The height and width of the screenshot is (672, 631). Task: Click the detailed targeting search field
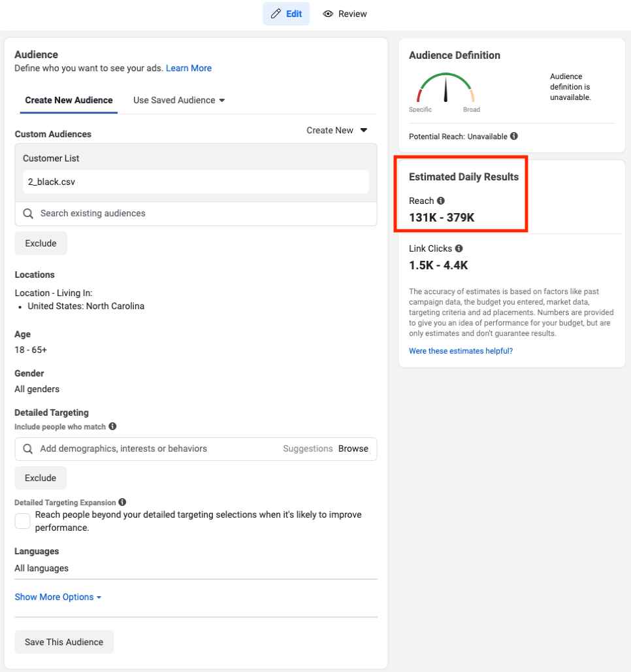[x=157, y=448]
